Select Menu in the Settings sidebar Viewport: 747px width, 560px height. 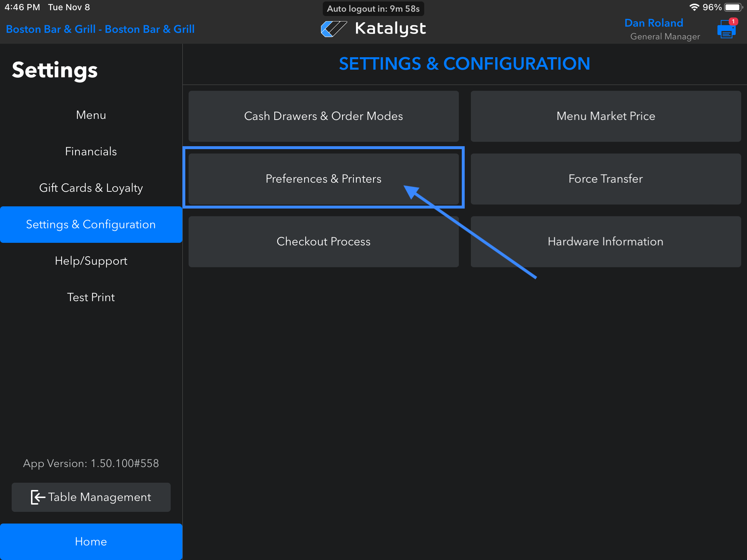click(x=91, y=115)
